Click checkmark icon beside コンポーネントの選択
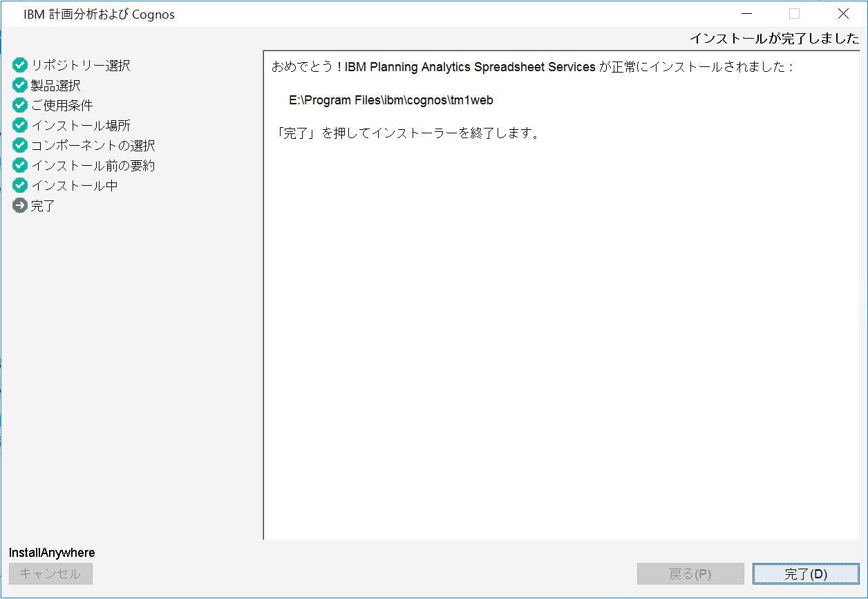 pos(20,146)
